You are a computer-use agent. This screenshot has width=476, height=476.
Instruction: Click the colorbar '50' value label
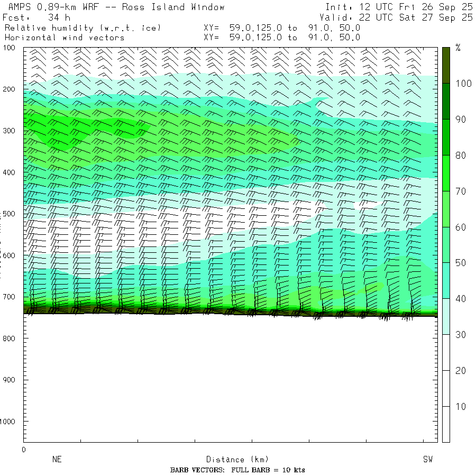coord(461,263)
